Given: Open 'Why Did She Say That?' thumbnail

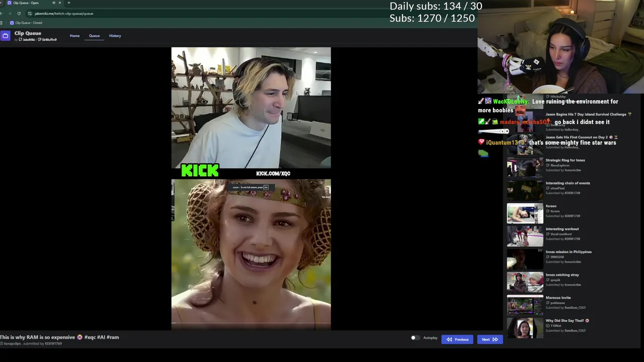Looking at the screenshot, I should 525,328.
